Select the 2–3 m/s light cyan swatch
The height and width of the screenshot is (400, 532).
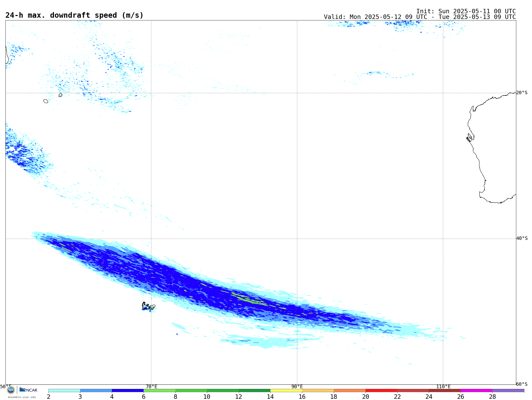[x=64, y=390]
